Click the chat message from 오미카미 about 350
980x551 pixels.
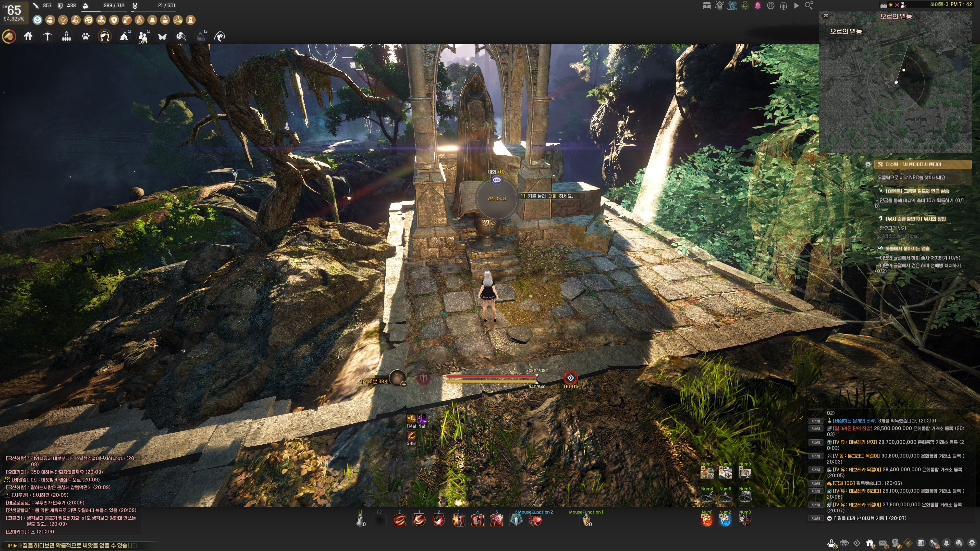point(54,472)
